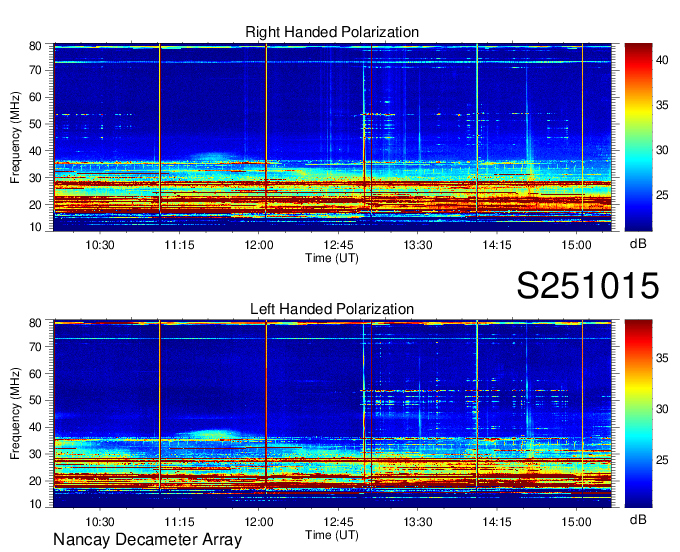The height and width of the screenshot is (552, 680).
Task: Click the 15:00 tick under the bottom spectrogram
Action: 576,522
